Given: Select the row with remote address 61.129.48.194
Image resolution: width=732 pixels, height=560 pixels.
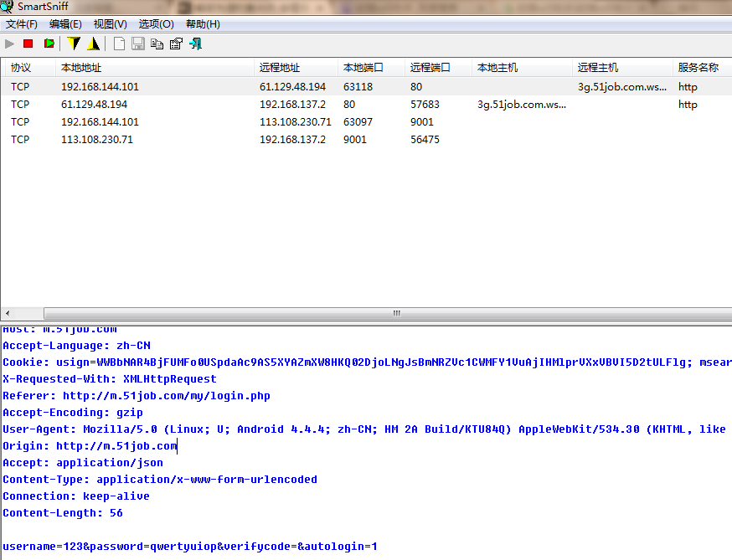Looking at the screenshot, I should tap(292, 87).
